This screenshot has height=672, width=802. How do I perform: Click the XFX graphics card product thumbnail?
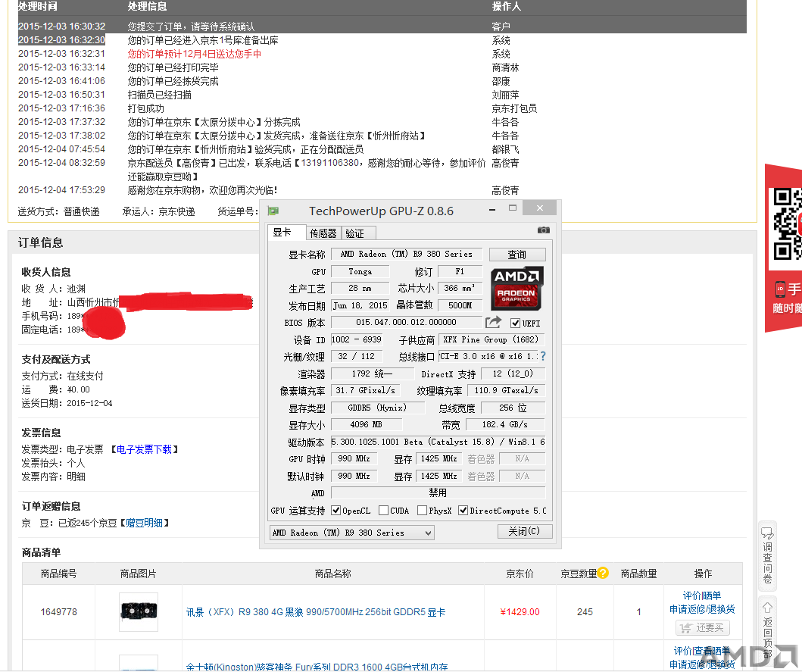coord(139,611)
